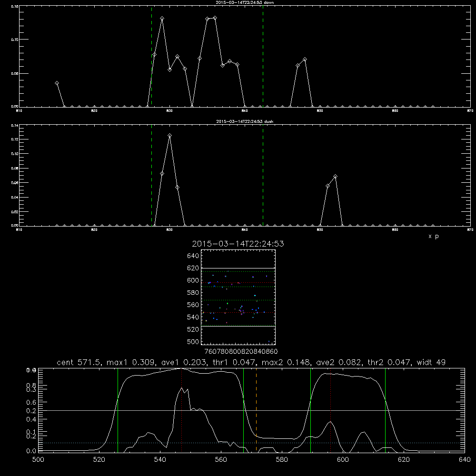Select 'max1 0.309' in the stats header
476x476 pixels.
[131, 362]
